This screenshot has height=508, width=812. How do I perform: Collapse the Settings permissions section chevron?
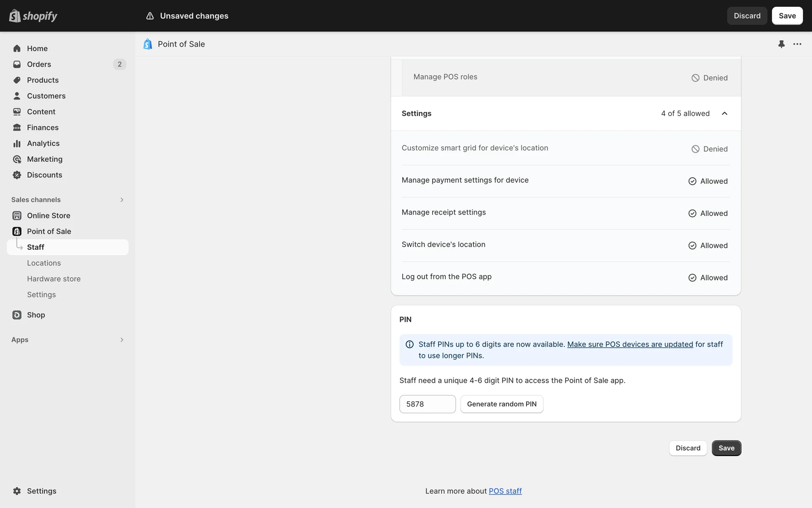point(724,113)
